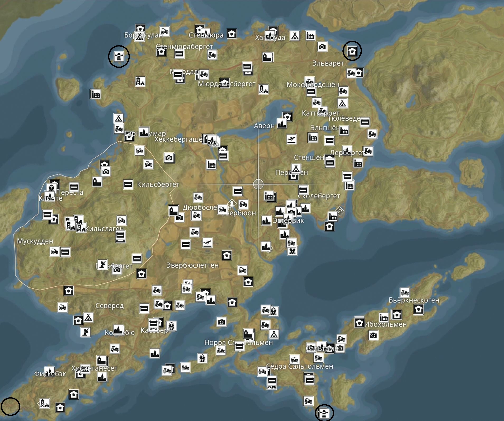Click the Эвербюслеттен map label
This screenshot has width=504, height=421.
192,265
